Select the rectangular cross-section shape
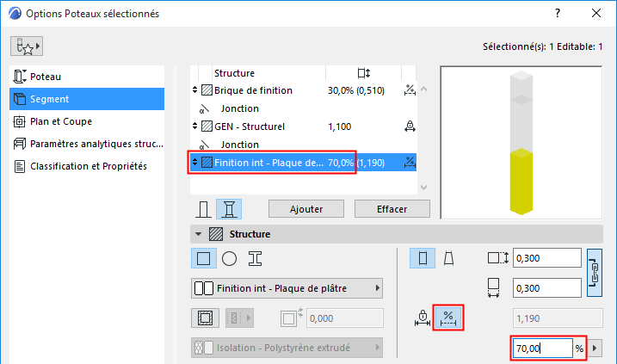Screen dimensions: 617x364 click(x=203, y=258)
